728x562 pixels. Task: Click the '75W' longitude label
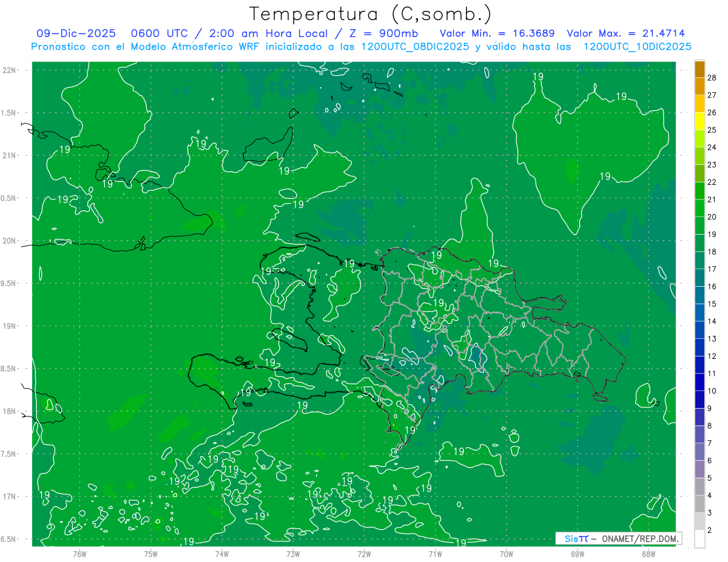click(x=151, y=554)
